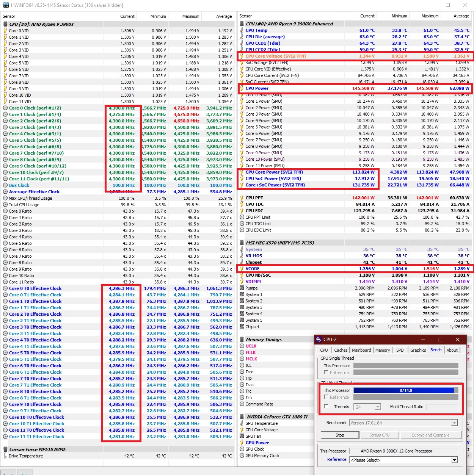Select the Command Rate row

[277, 404]
